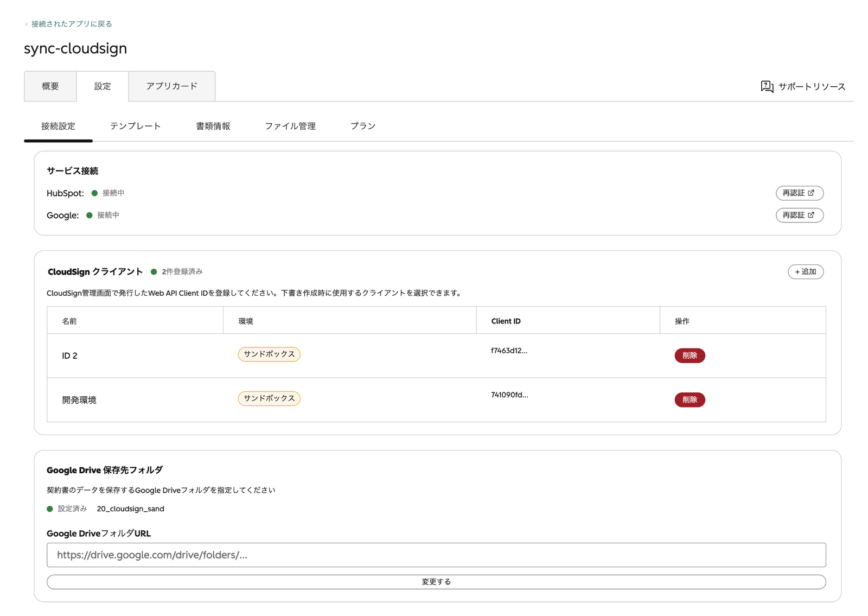Image resolution: width=868 pixels, height=616 pixels.
Task: Click サンドボックス badge in 開発環境 row
Action: (269, 398)
